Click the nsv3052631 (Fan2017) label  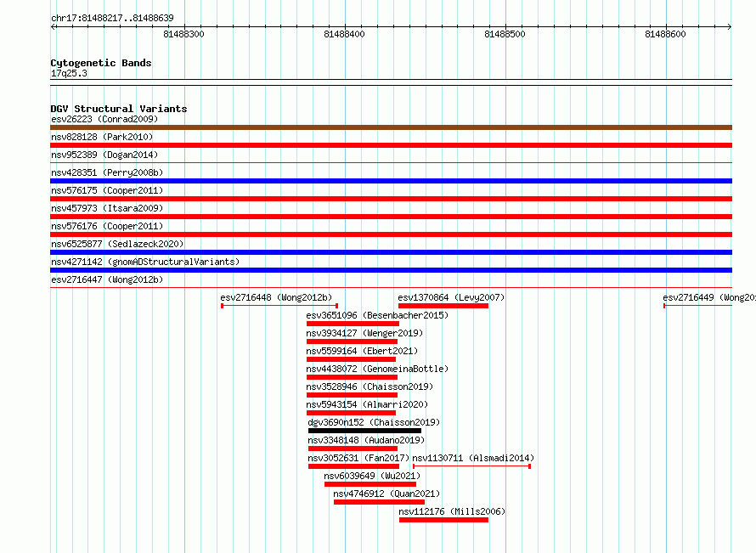pos(358,458)
